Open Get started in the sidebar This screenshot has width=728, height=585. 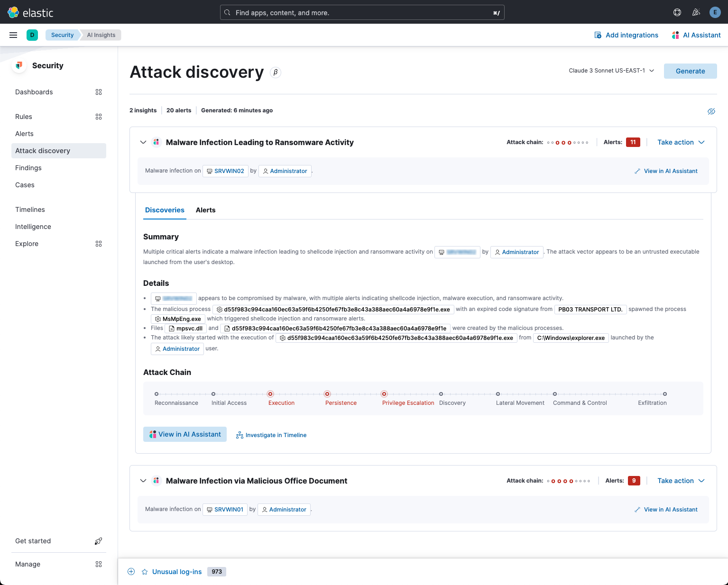[x=33, y=541]
